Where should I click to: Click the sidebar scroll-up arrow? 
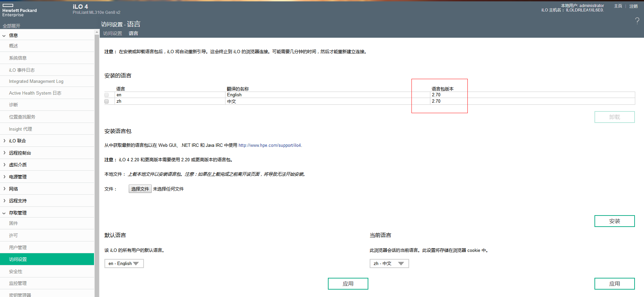click(x=97, y=32)
